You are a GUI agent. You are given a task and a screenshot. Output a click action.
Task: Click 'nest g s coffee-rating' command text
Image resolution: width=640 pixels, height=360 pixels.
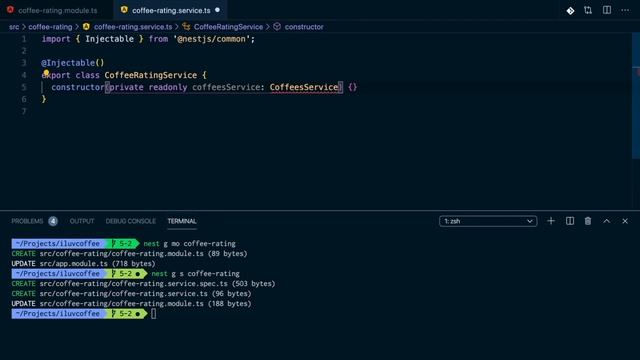195,274
